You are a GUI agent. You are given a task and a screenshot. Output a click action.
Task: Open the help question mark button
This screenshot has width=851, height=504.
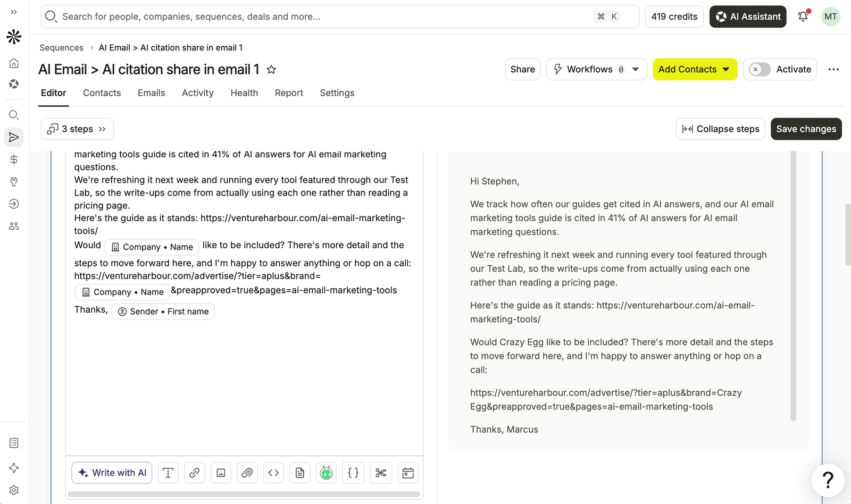pos(828,480)
